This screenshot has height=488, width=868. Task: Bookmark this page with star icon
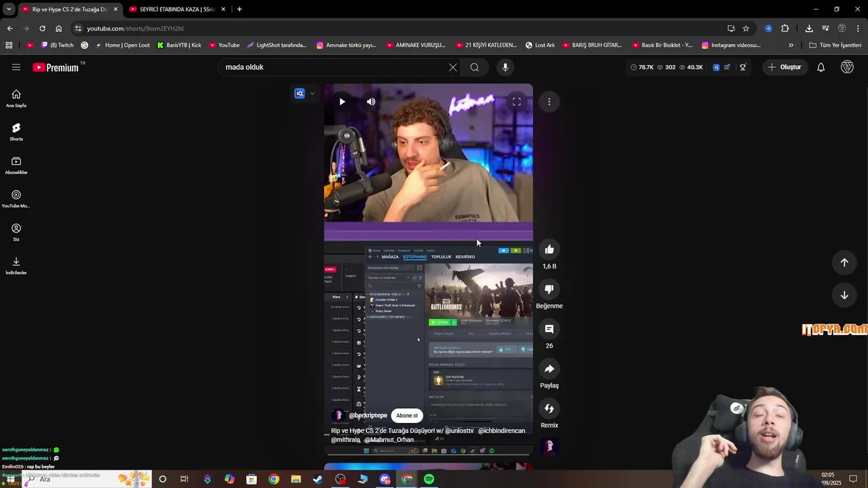[x=746, y=28]
